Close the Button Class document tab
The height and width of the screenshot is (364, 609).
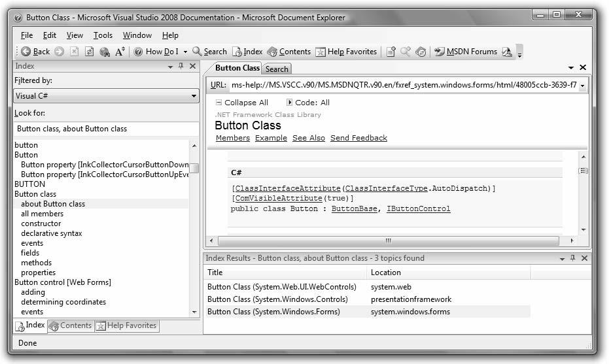583,67
